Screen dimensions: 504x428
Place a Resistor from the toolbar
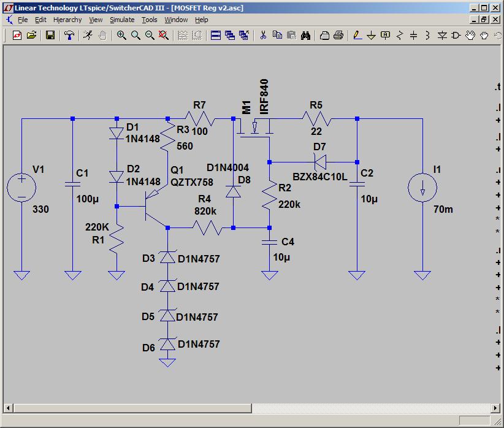click(400, 35)
